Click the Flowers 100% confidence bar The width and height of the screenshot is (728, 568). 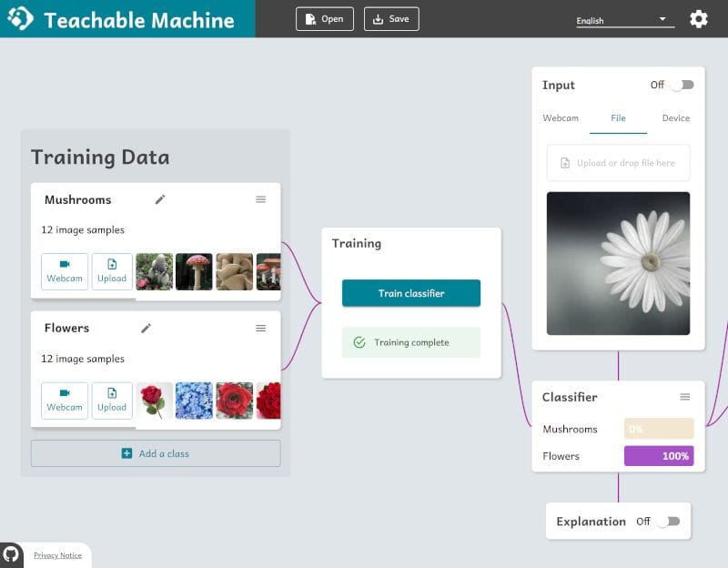tap(659, 456)
